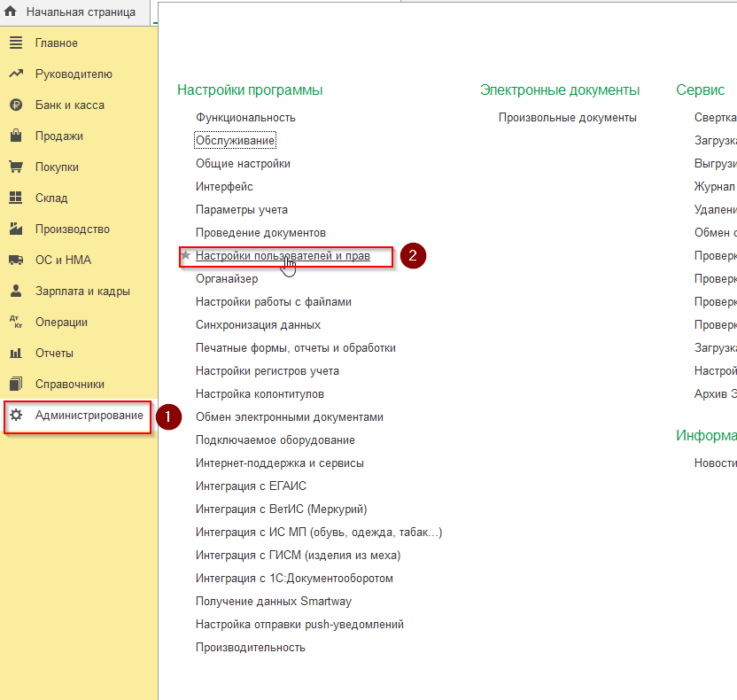Open Интернет-поддержка и сервисы link
Image resolution: width=737 pixels, height=700 pixels.
(280, 463)
